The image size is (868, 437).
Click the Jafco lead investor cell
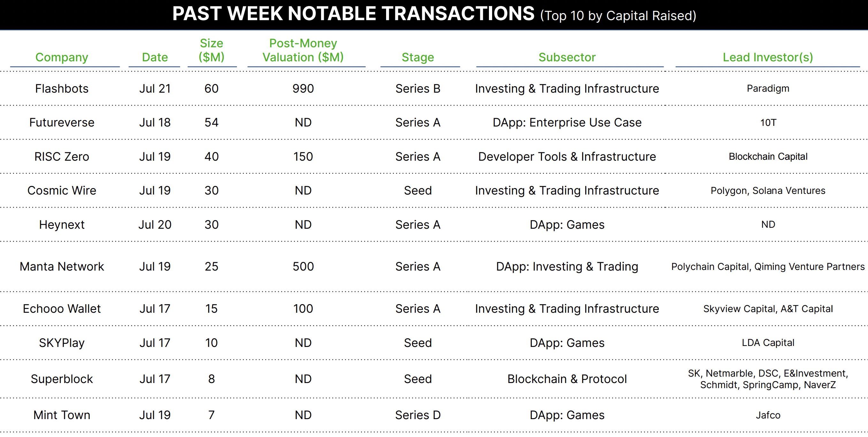coord(768,415)
